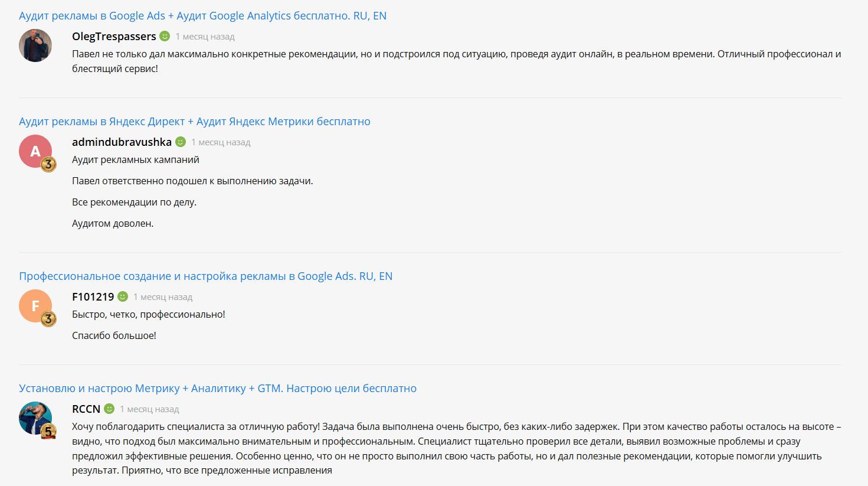This screenshot has height=486, width=868.
Task: Click the green smiley beside RCCN
Action: click(109, 409)
